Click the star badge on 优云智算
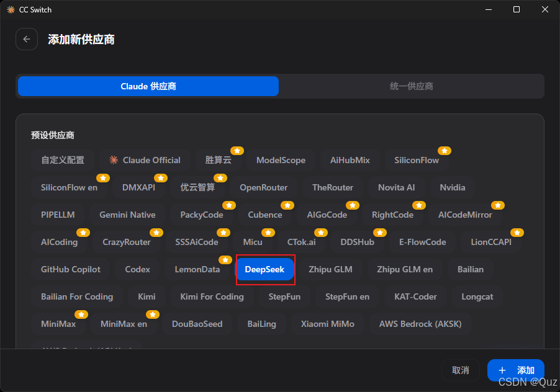 tap(220, 177)
